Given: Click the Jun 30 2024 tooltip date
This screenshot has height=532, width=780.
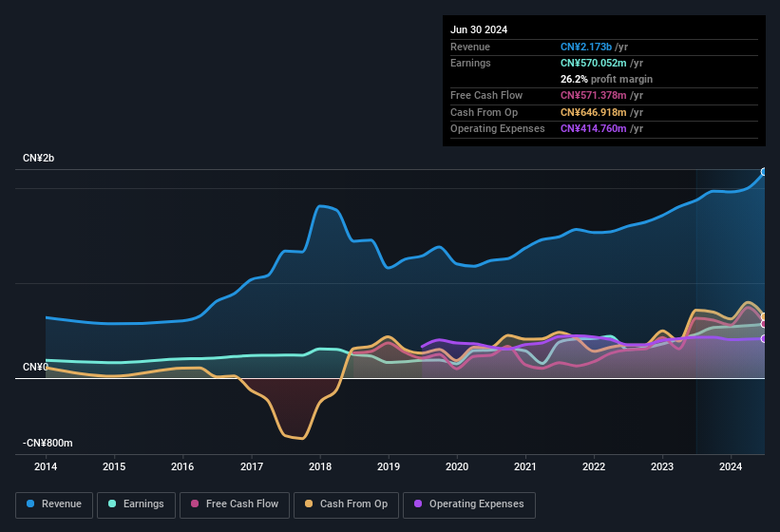Looking at the screenshot, I should (x=479, y=29).
